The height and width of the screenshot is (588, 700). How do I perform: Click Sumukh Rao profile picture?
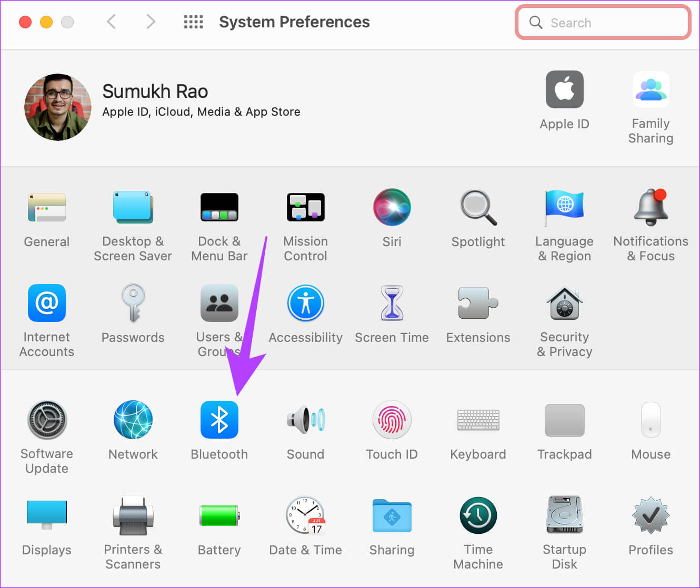pos(58,107)
